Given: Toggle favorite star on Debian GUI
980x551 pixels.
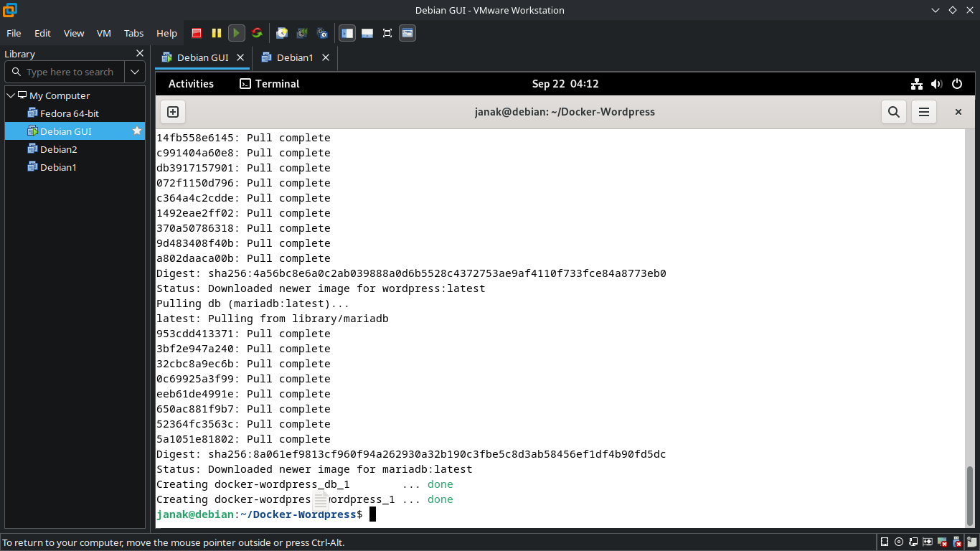Looking at the screenshot, I should point(137,131).
